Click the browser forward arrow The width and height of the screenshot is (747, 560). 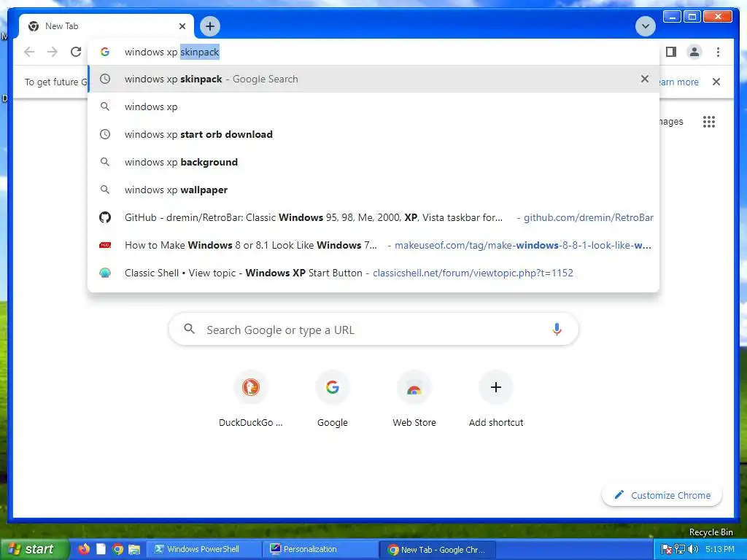coord(53,52)
